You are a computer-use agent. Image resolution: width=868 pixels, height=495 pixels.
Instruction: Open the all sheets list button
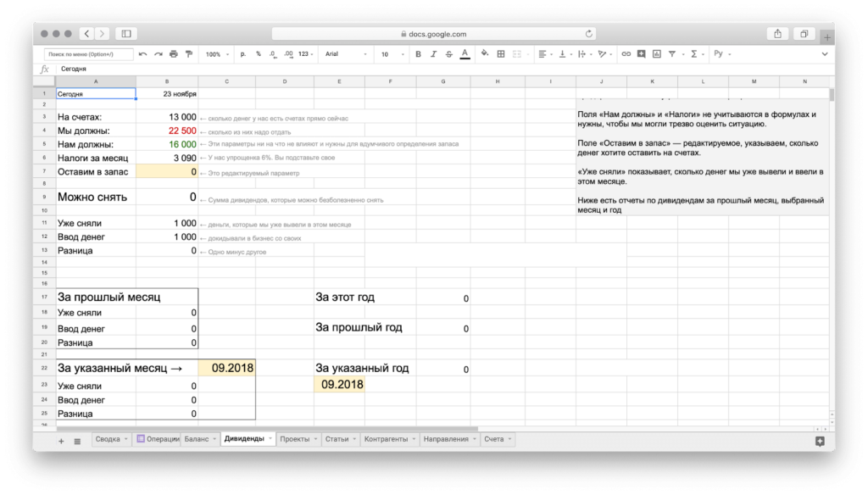(x=77, y=441)
